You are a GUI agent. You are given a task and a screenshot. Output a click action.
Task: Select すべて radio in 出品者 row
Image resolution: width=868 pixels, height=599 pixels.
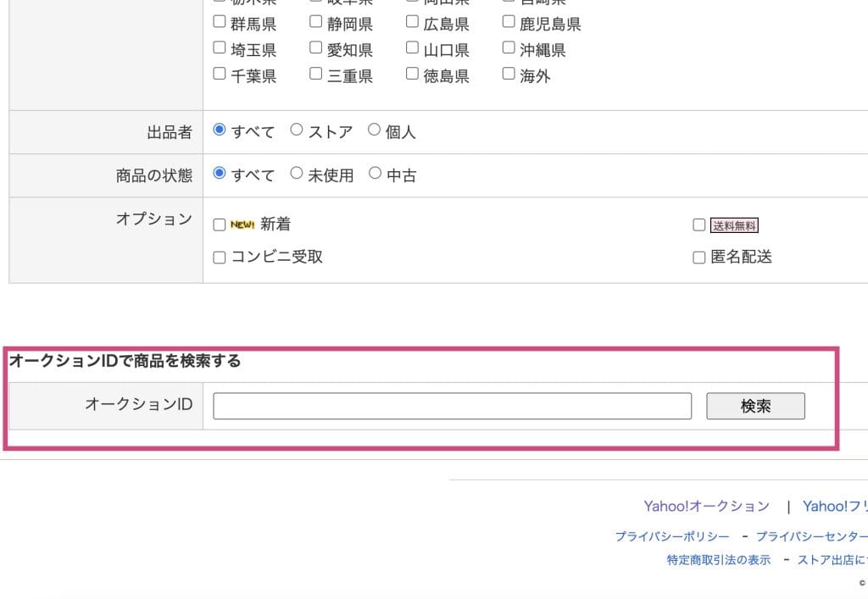220,130
